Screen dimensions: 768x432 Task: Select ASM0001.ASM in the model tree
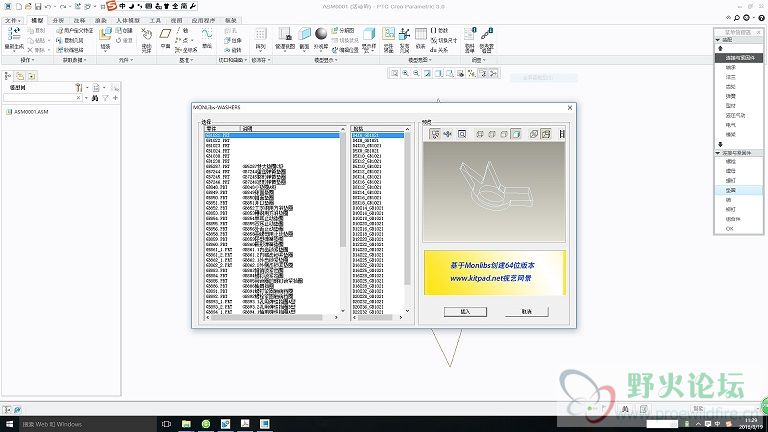31,112
